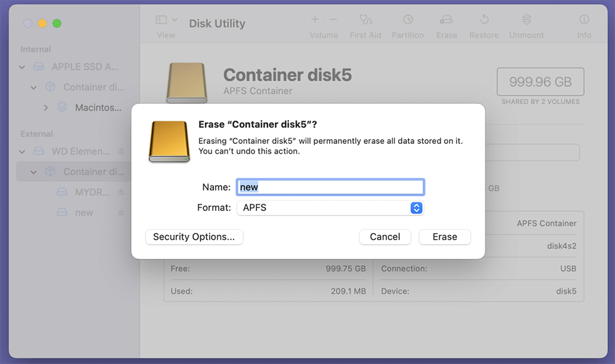Collapse the APPLE SSD disclosure triangle
Image resolution: width=615 pixels, height=364 pixels.
[x=22, y=66]
